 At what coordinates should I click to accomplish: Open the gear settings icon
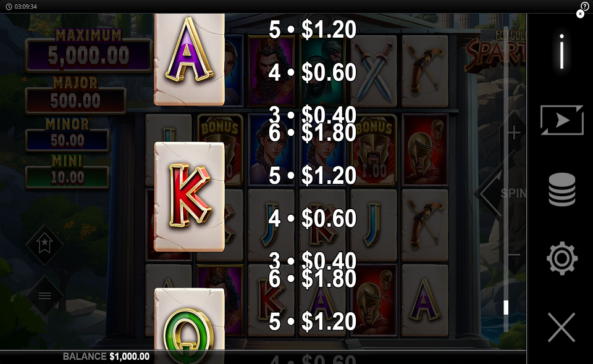[x=561, y=259]
